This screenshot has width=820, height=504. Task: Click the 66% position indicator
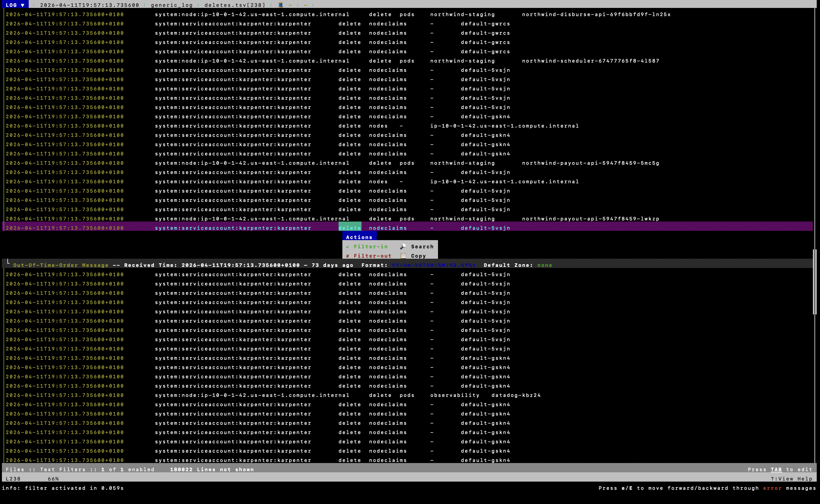click(x=53, y=479)
